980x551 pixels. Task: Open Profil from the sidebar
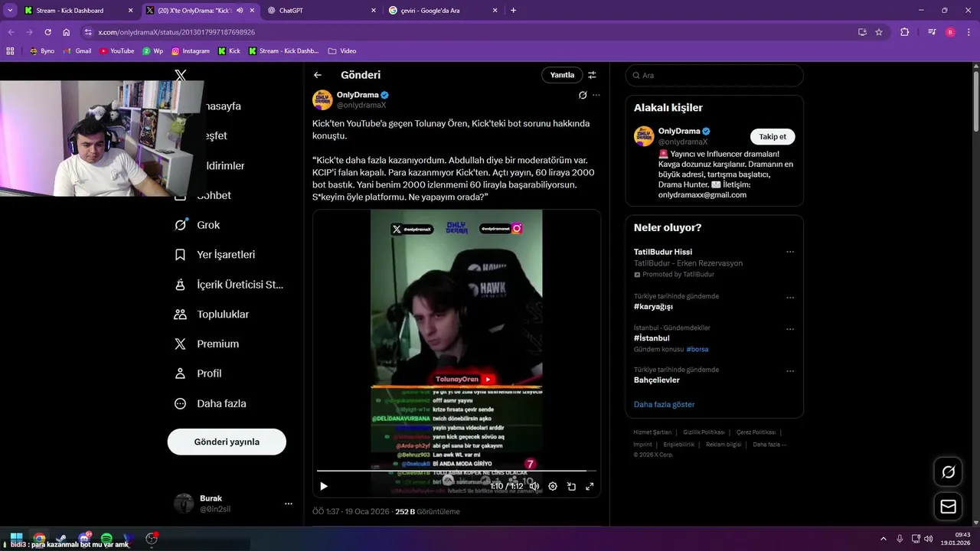[x=198, y=373]
